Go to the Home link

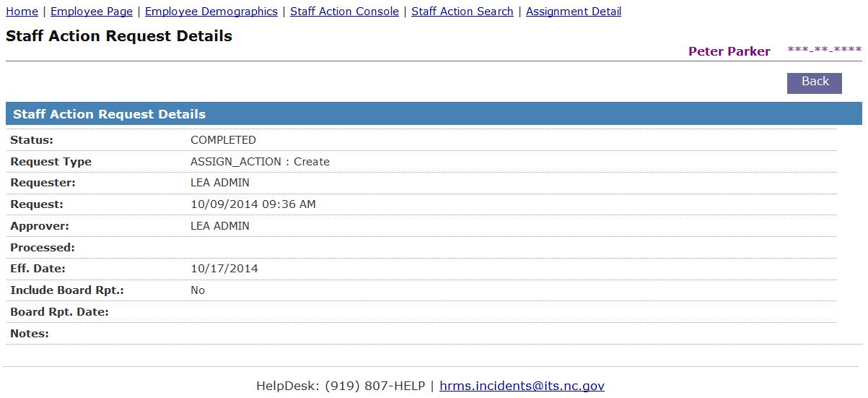point(22,12)
